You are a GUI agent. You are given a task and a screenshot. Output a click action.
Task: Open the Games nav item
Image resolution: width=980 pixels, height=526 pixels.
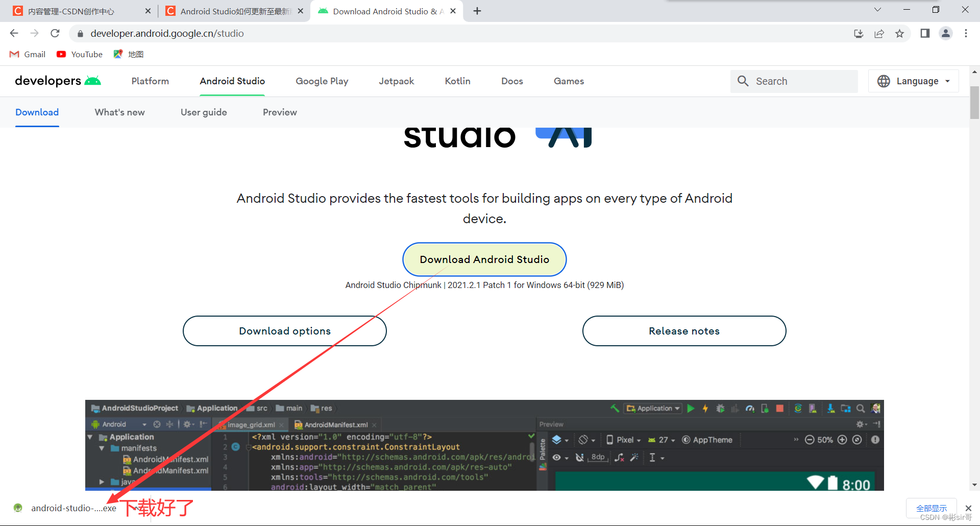tap(569, 81)
